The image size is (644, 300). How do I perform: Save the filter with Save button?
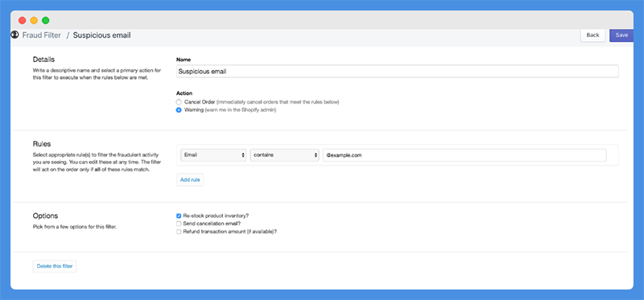point(621,35)
